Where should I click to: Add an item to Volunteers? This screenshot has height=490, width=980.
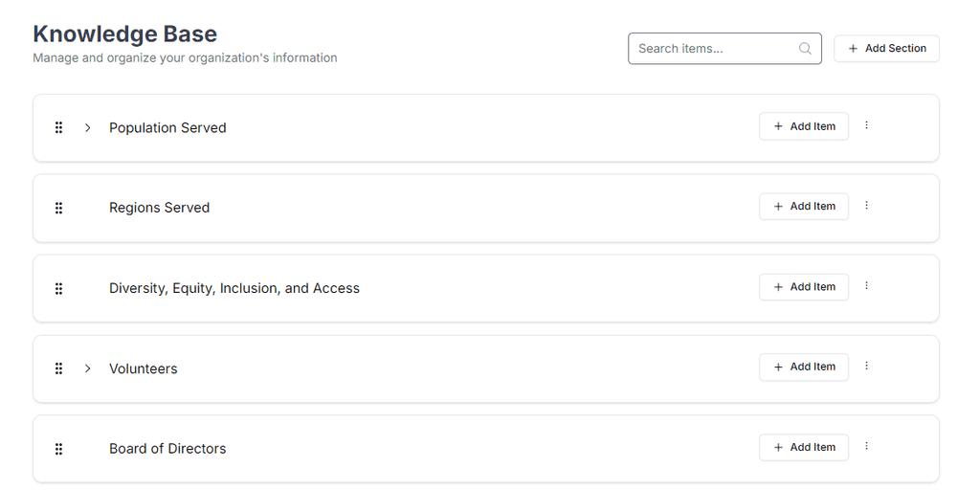(x=803, y=367)
